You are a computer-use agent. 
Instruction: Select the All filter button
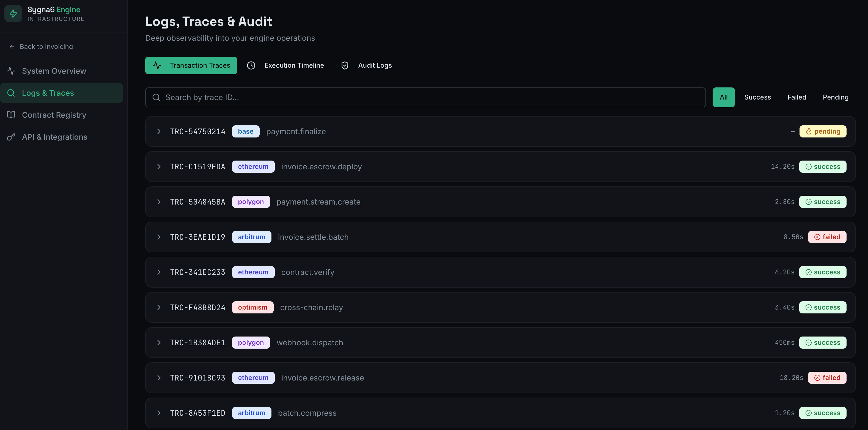coord(723,97)
